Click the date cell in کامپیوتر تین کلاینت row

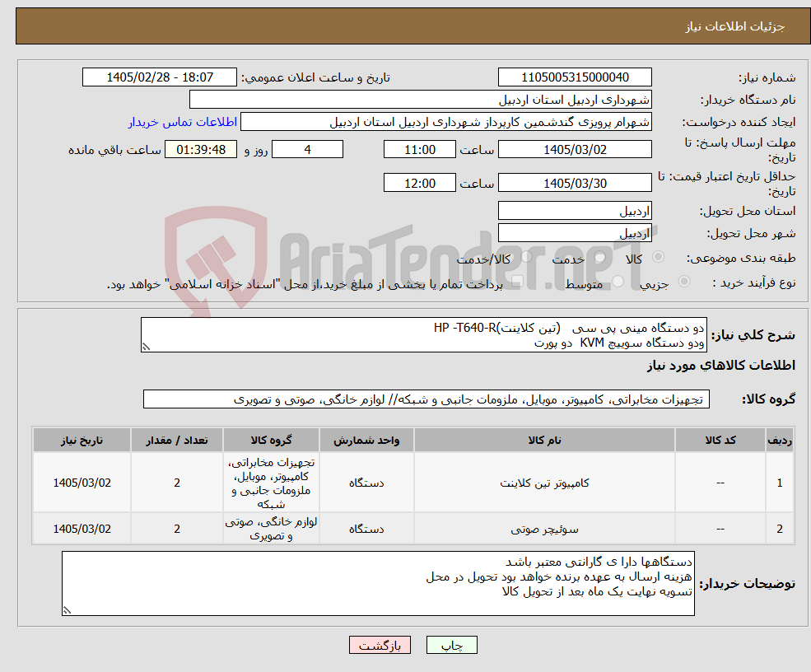(x=82, y=483)
